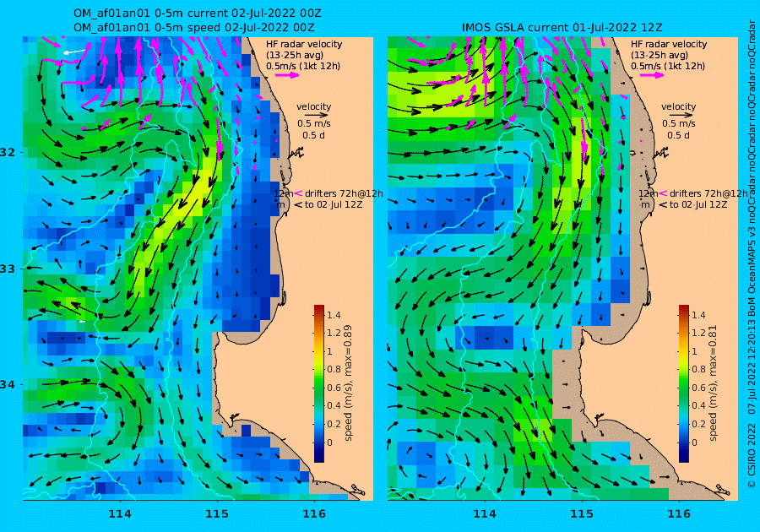The width and height of the screenshot is (760, 532).
Task: Click the 'speed (m/s), max=0.89' colorbar label
Action: pos(348,383)
